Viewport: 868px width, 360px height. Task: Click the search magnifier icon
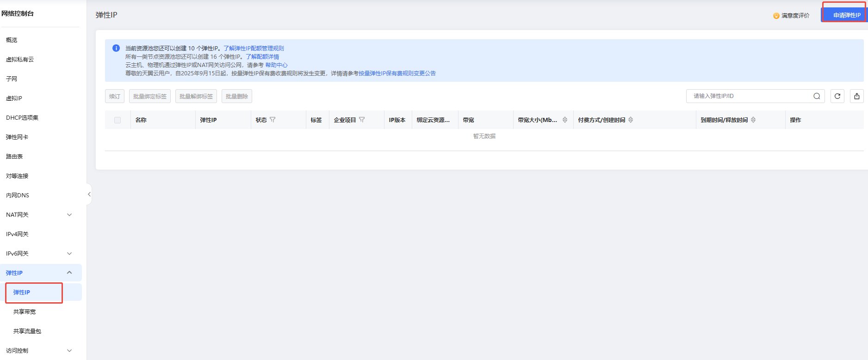click(817, 96)
